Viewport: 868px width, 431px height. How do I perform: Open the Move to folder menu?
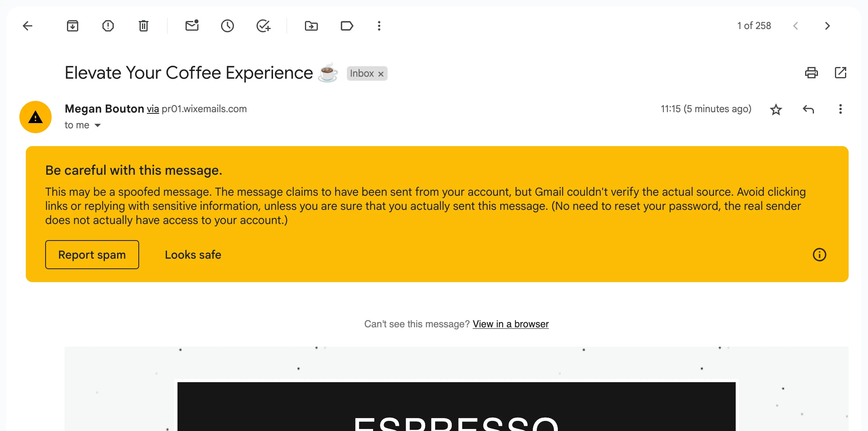click(311, 26)
